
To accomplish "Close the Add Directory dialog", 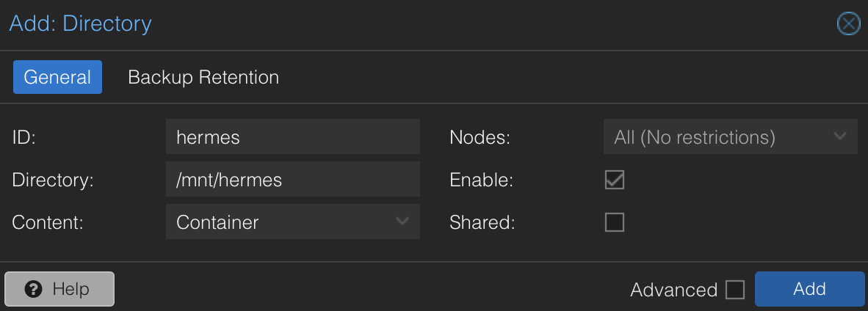I will point(848,24).
